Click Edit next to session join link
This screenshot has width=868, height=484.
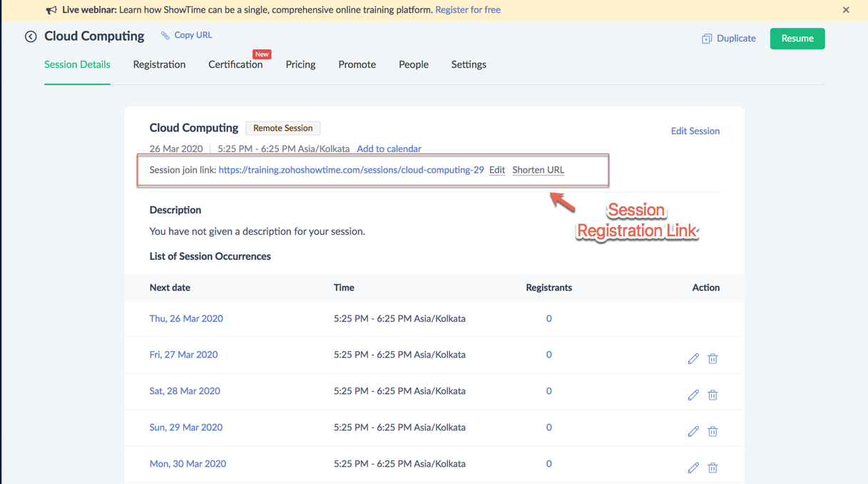click(x=497, y=170)
